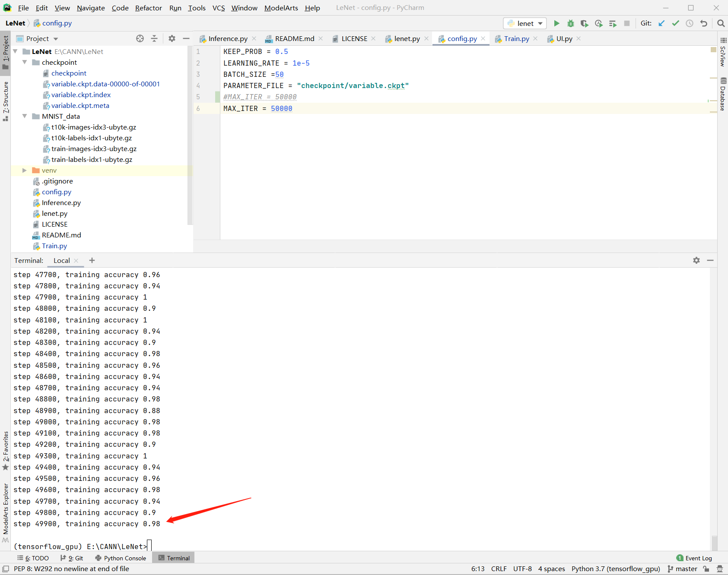Open Project panel settings gear

pyautogui.click(x=172, y=38)
